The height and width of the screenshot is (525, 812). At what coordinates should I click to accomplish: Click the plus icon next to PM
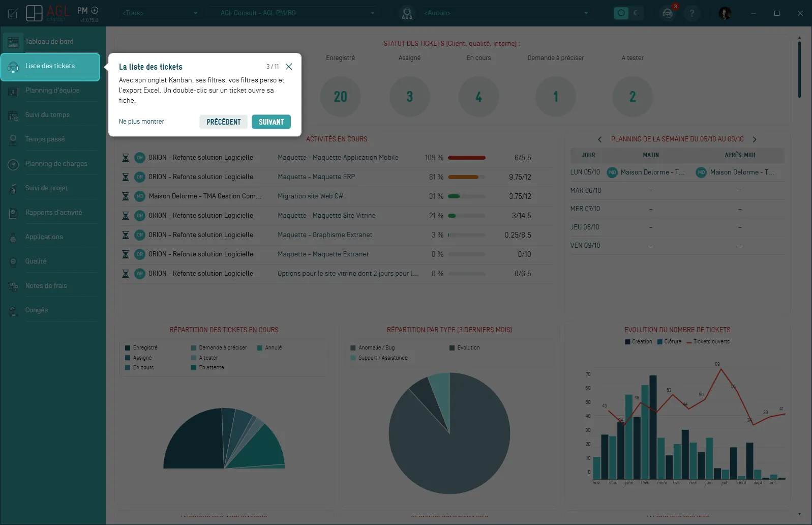95,10
